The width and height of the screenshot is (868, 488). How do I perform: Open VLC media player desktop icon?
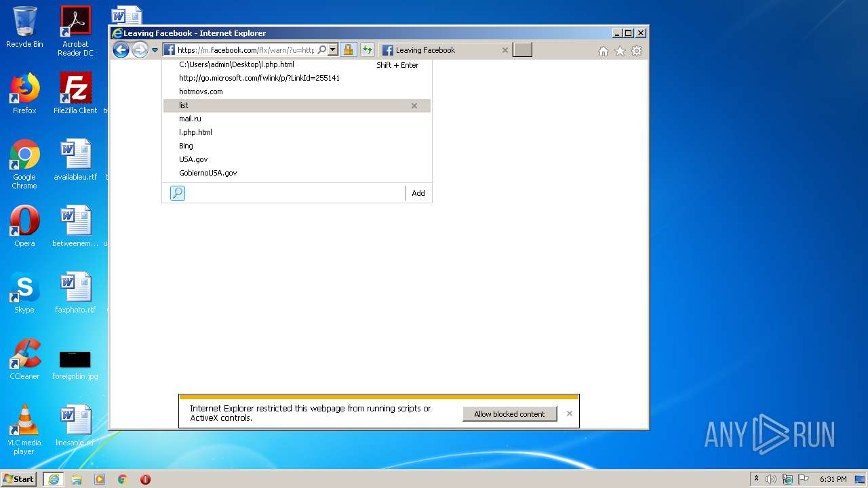click(x=24, y=430)
